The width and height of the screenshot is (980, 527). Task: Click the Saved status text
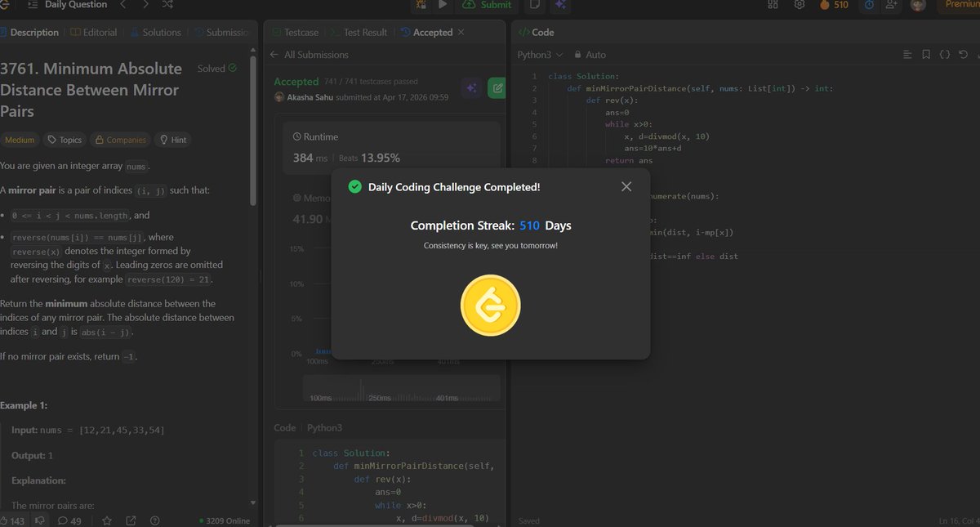click(531, 520)
